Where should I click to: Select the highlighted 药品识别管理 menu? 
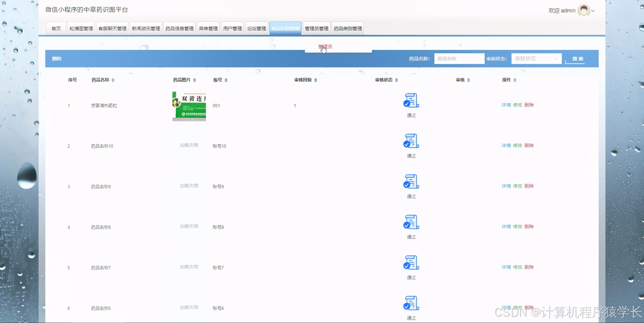point(285,28)
